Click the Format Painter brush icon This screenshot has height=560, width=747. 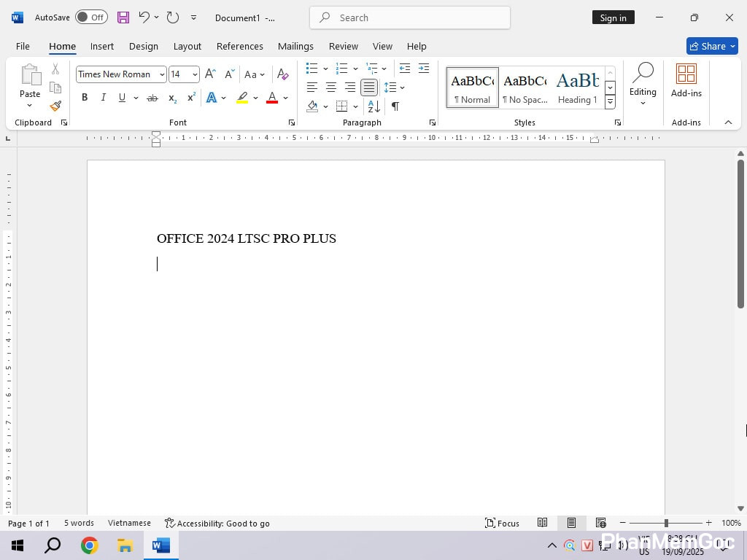(55, 106)
